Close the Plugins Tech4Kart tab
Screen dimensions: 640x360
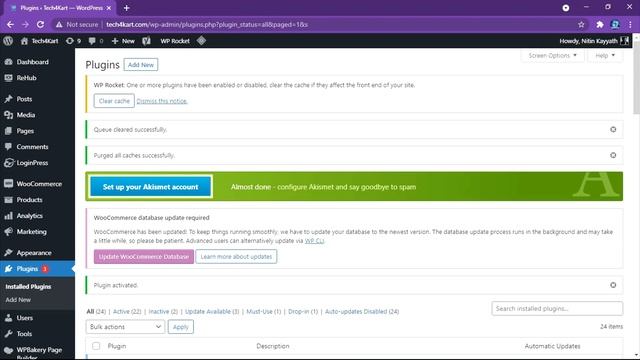(109, 8)
